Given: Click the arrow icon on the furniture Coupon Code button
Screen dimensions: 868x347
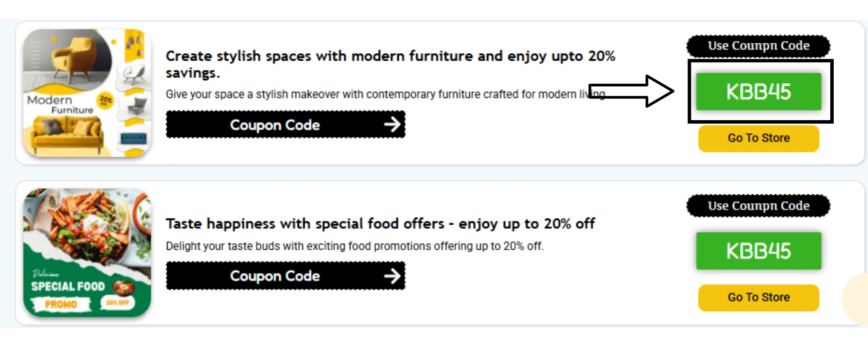Looking at the screenshot, I should point(392,124).
